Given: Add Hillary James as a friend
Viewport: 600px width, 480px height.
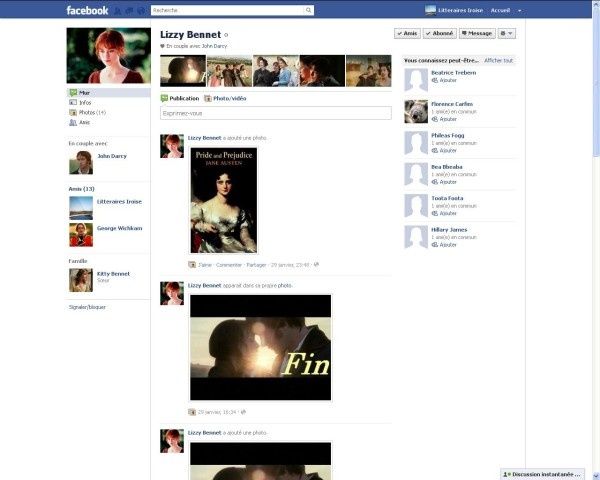Looking at the screenshot, I should pos(444,245).
